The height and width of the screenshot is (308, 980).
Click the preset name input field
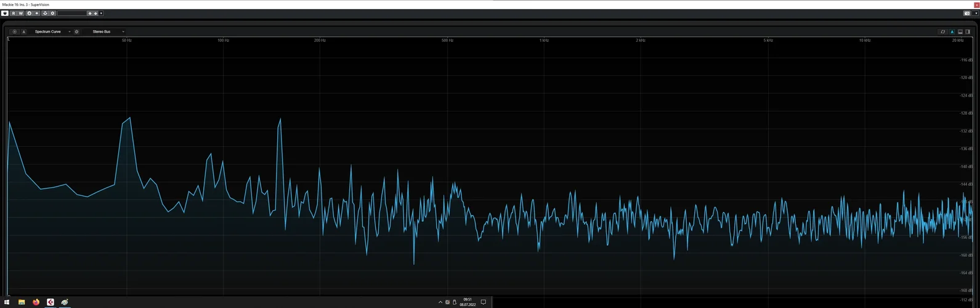tap(72, 13)
